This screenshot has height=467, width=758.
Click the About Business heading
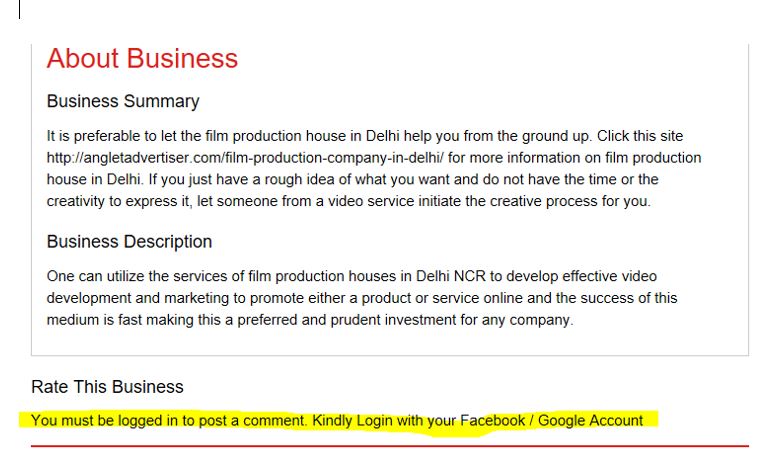pos(142,59)
